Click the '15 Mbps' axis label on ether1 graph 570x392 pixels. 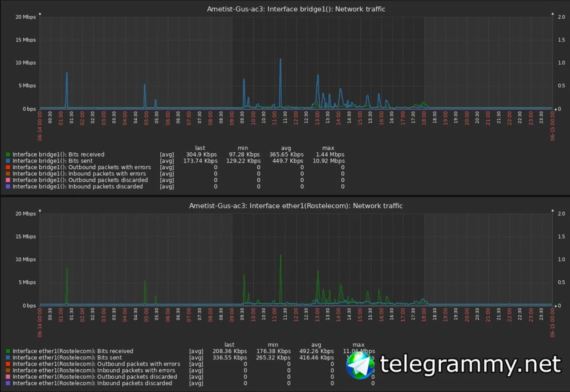click(25, 237)
